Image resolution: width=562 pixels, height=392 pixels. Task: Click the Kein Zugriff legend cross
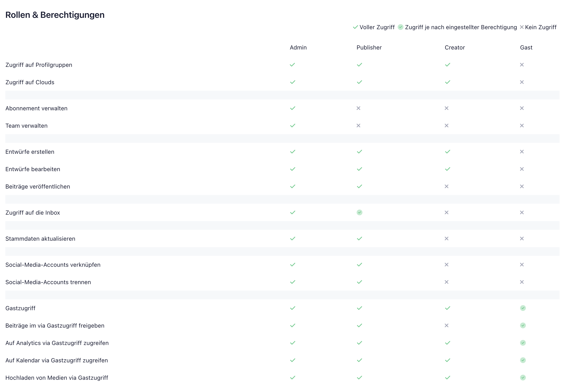[522, 27]
